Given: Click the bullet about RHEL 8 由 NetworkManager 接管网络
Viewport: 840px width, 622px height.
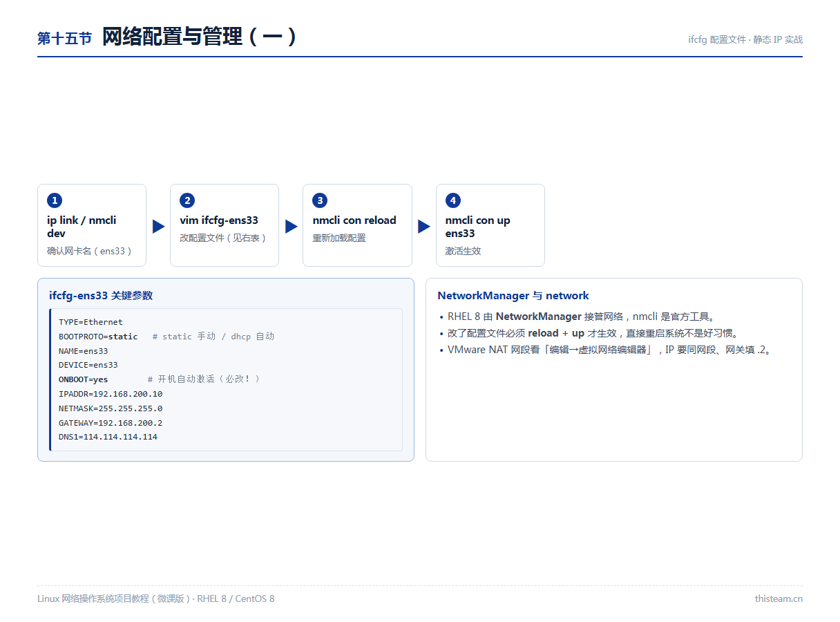Looking at the screenshot, I should coord(582,317).
